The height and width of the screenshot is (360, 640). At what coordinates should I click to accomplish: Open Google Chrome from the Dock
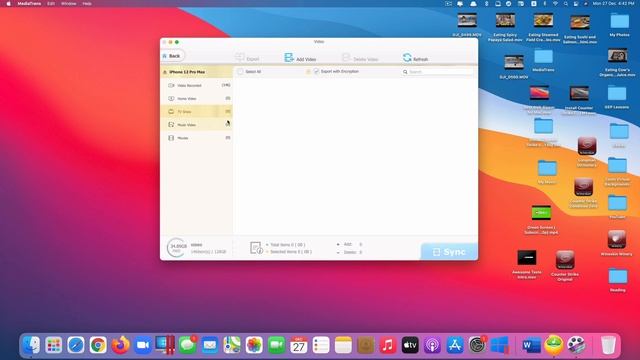98,345
